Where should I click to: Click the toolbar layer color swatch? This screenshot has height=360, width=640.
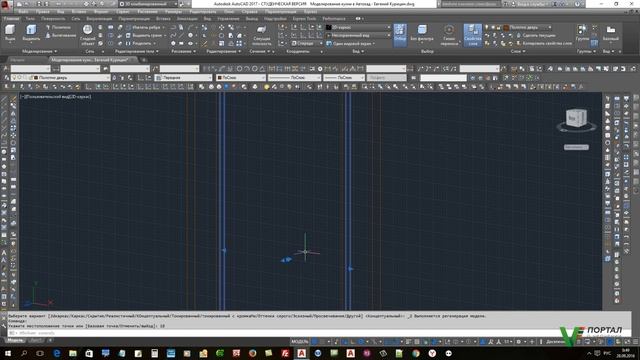36,77
